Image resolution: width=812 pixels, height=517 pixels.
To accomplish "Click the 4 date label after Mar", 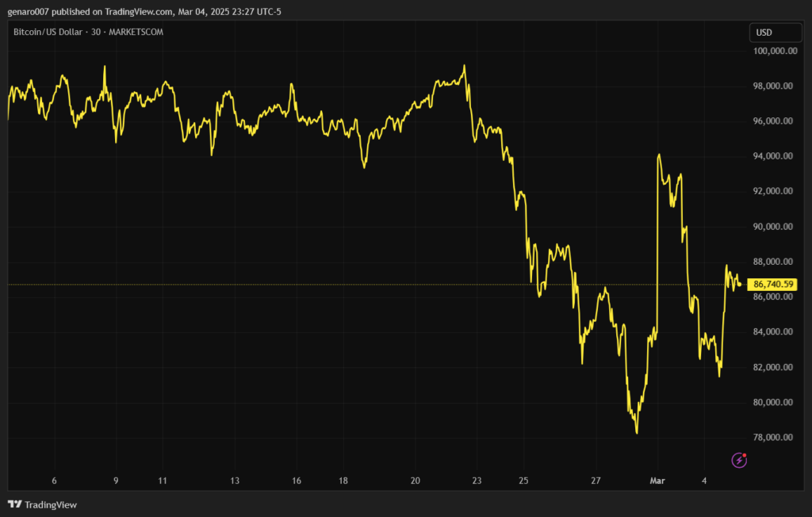I will tap(704, 481).
